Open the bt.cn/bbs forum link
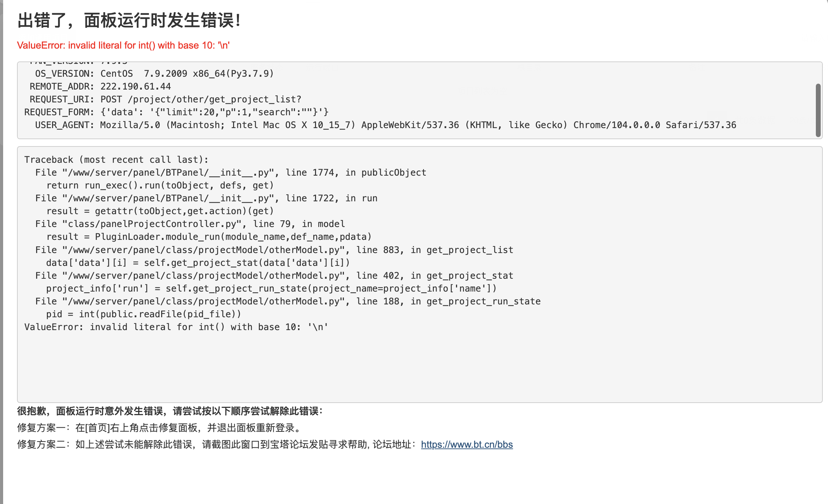Screen dimensions: 828x504 (x=467, y=444)
